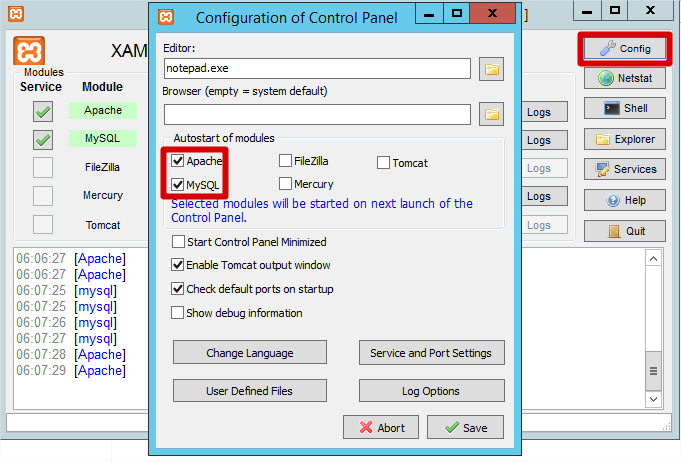Tick Start Control Panel Minimized
Image resolution: width=681 pixels, height=462 pixels.
tap(178, 242)
